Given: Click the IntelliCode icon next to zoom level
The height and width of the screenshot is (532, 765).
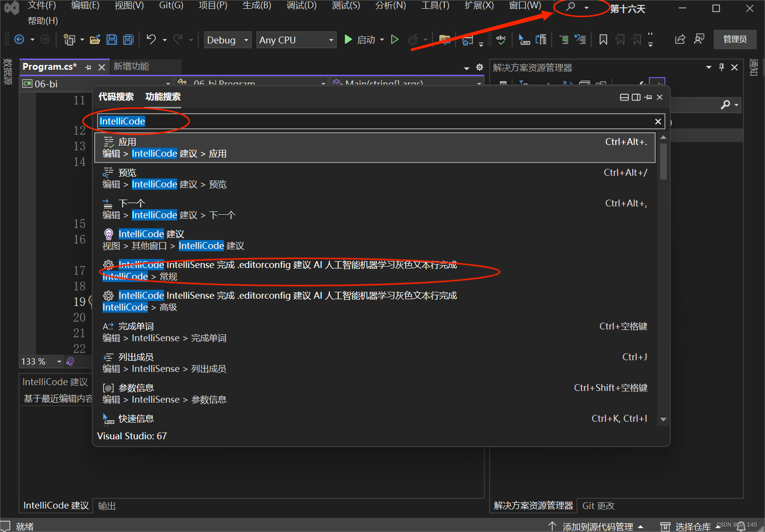Looking at the screenshot, I should [x=70, y=361].
